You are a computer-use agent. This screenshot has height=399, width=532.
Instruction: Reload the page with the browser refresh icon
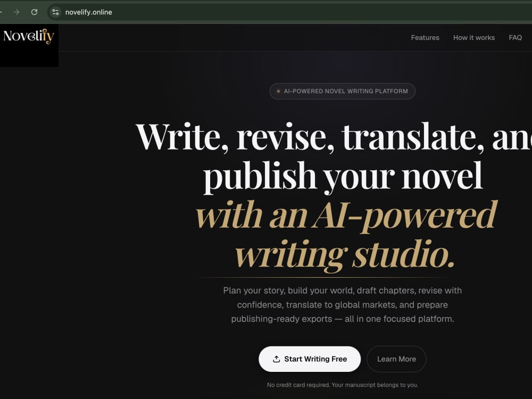34,12
